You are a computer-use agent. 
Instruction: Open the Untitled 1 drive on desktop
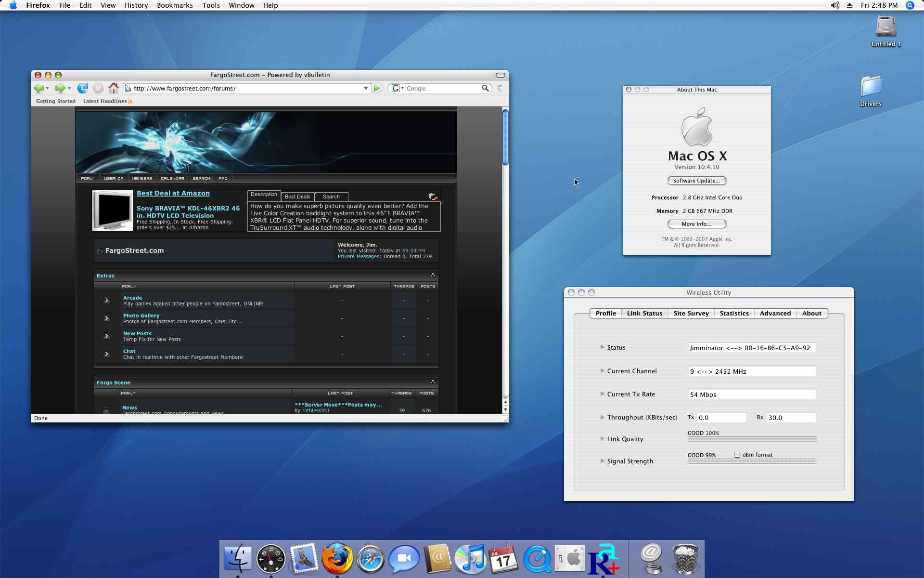(x=886, y=31)
